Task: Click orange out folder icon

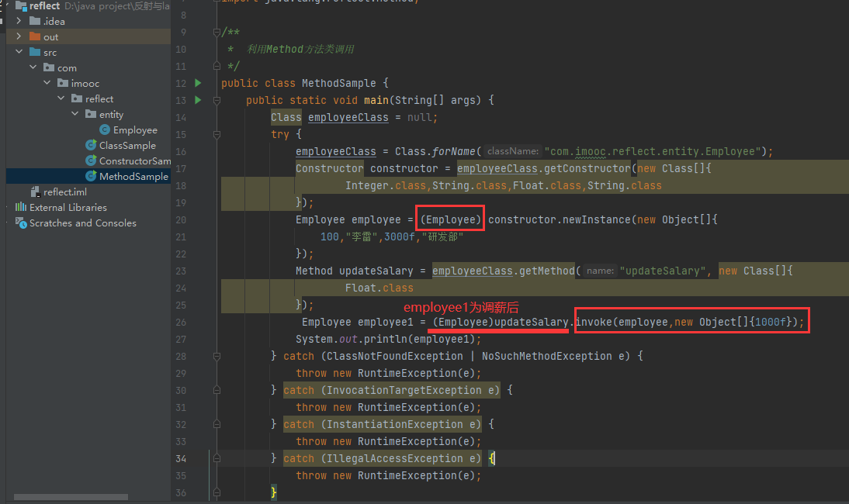Action: pyautogui.click(x=35, y=37)
